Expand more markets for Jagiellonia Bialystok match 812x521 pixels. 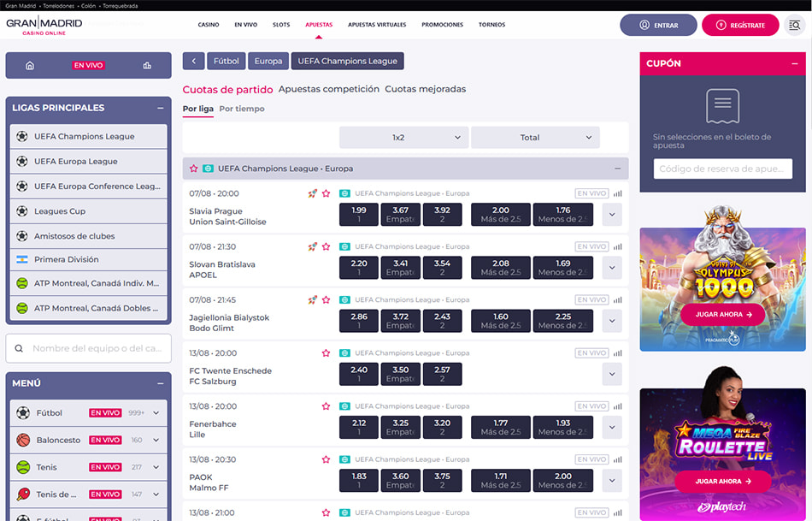pyautogui.click(x=611, y=322)
